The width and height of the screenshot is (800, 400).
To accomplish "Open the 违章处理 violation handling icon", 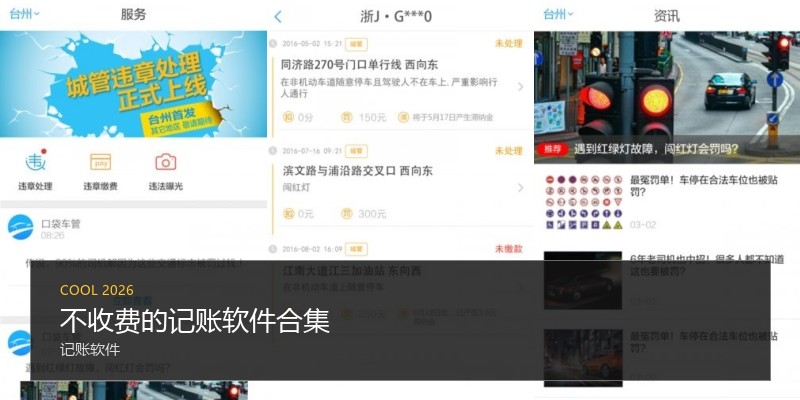I will (35, 162).
